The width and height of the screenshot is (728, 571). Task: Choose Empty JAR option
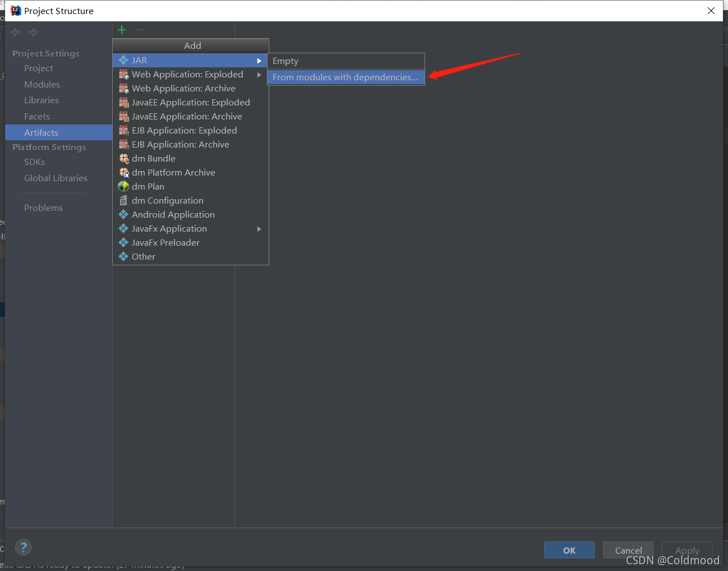(345, 61)
